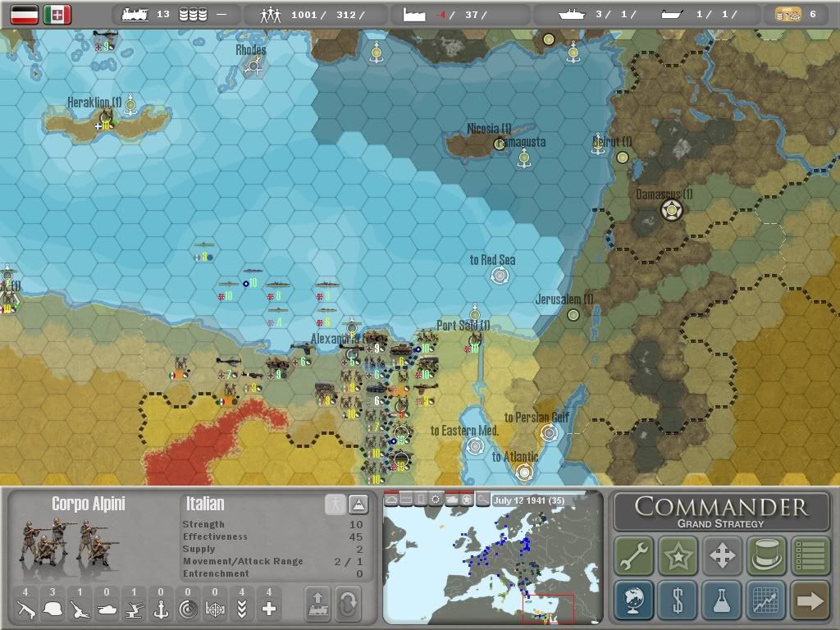840x630 pixels.
Task: Click the Rhodes airfield marker
Action: coord(253,66)
